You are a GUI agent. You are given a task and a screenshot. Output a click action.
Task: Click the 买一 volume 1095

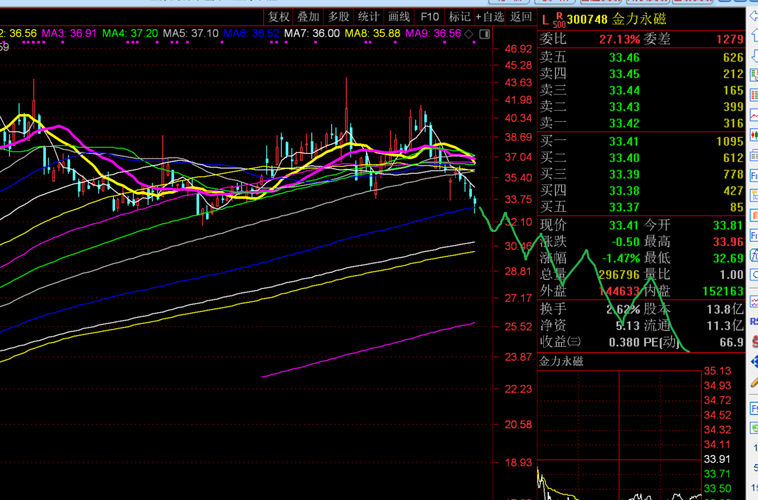pos(730,142)
